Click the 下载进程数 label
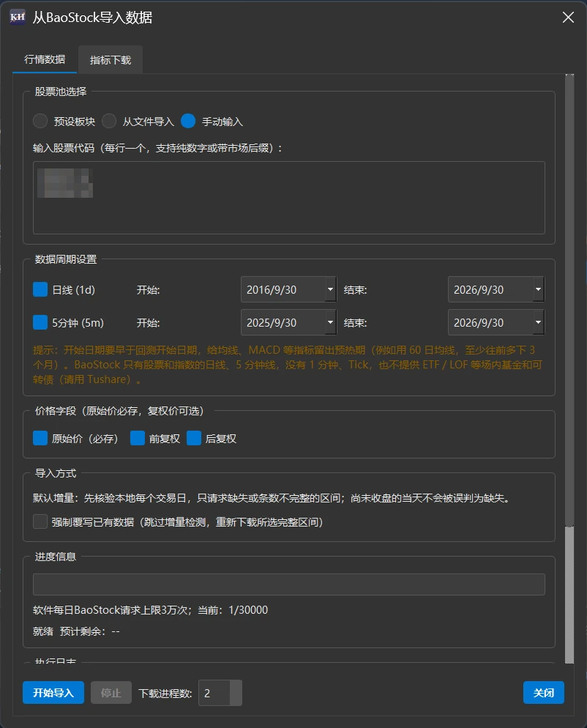This screenshot has height=728, width=587. 165,693
